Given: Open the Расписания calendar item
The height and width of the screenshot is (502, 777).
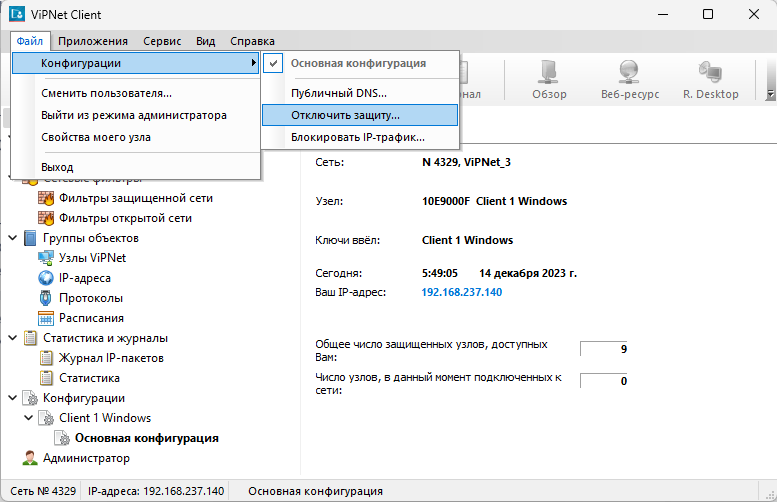Looking at the screenshot, I should point(45,318).
